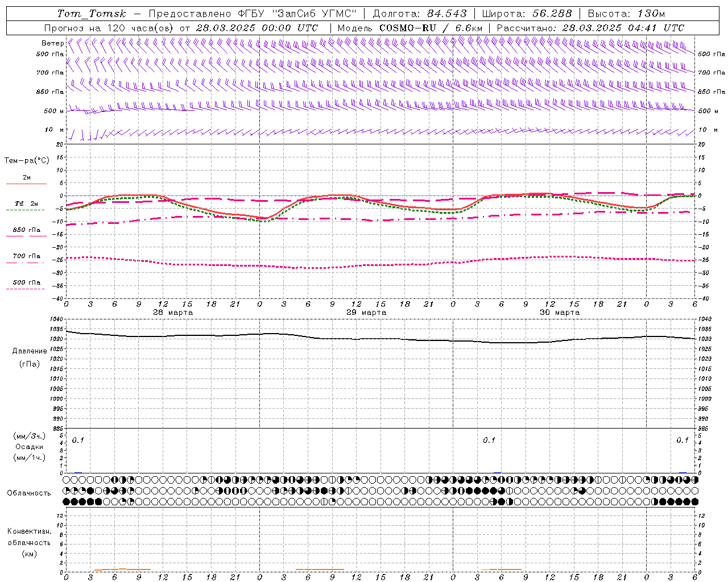This screenshot has height=582, width=728.
Task: Select the 700 гПа temperature legend entry
Action: (27, 256)
